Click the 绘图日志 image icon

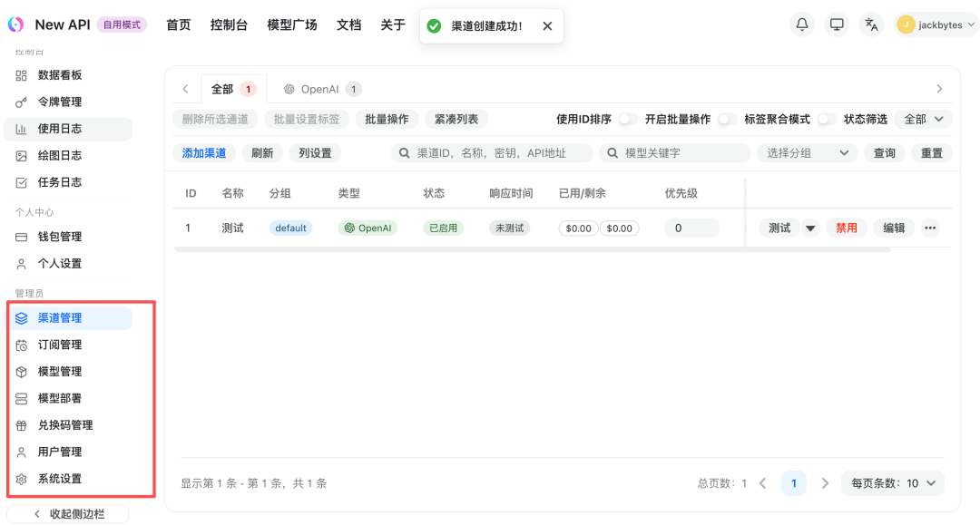pyautogui.click(x=21, y=156)
